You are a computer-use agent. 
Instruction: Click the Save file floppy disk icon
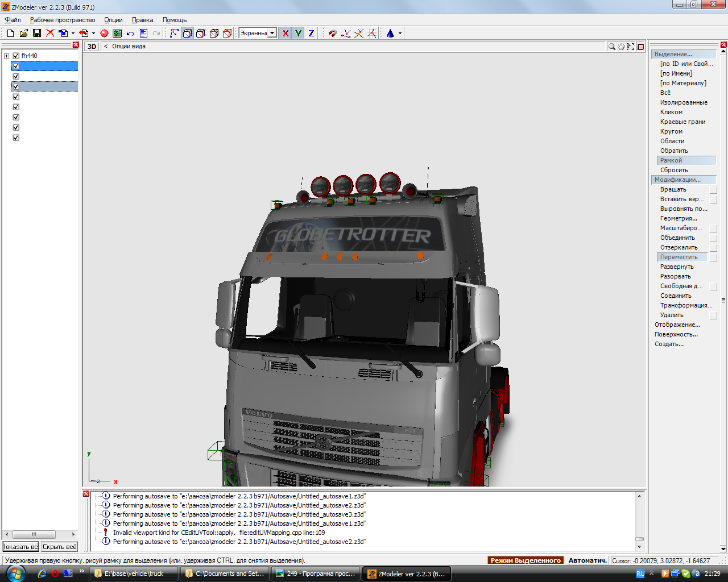point(37,34)
